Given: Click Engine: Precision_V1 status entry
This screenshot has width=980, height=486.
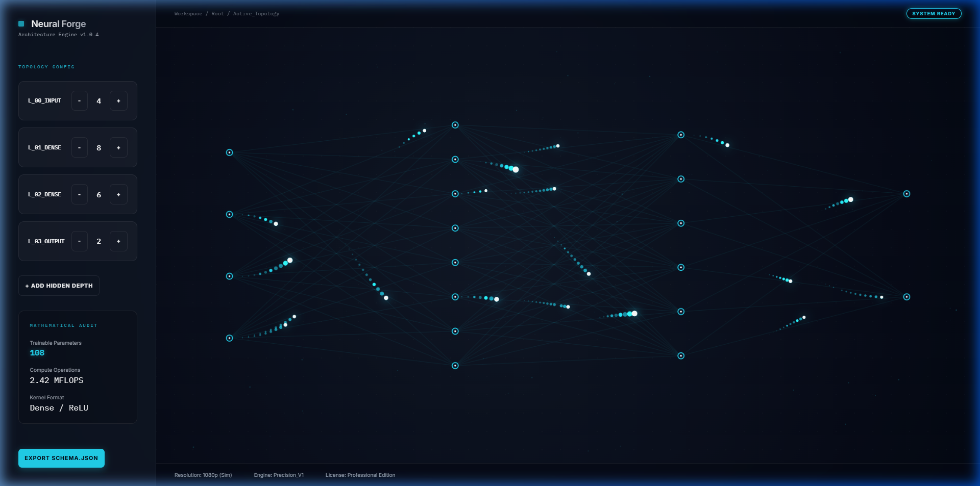Looking at the screenshot, I should click(279, 475).
